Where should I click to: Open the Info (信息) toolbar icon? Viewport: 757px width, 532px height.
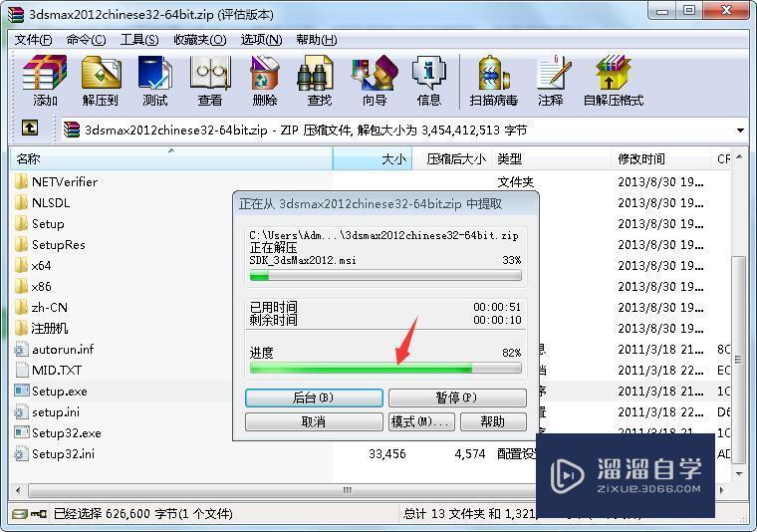[x=428, y=73]
